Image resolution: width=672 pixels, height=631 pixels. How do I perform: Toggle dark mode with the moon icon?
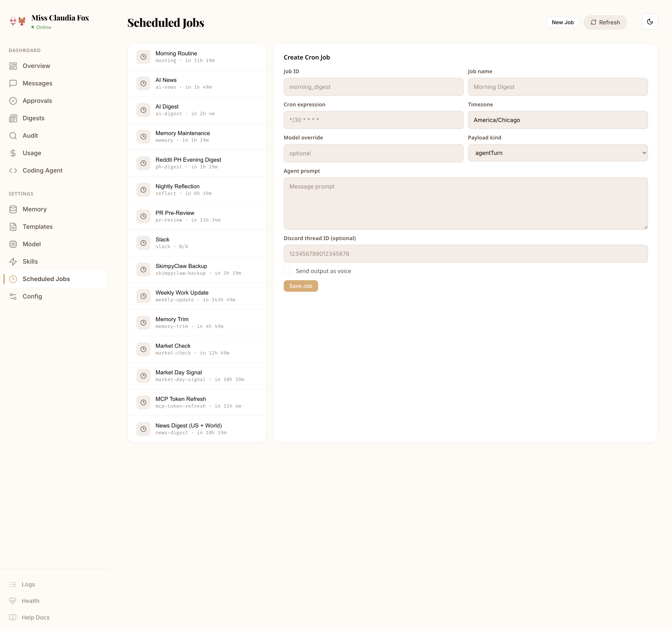pos(650,22)
